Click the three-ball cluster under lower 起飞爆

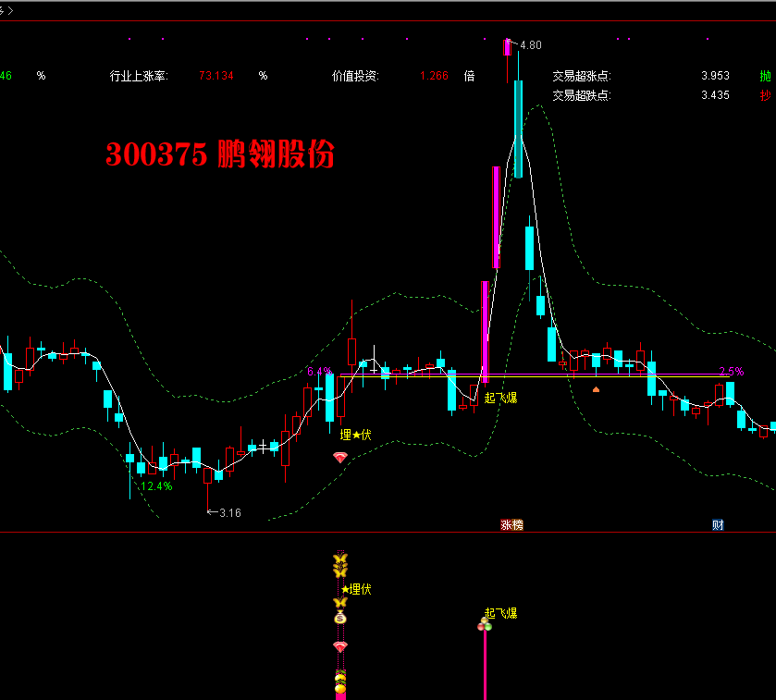484,626
